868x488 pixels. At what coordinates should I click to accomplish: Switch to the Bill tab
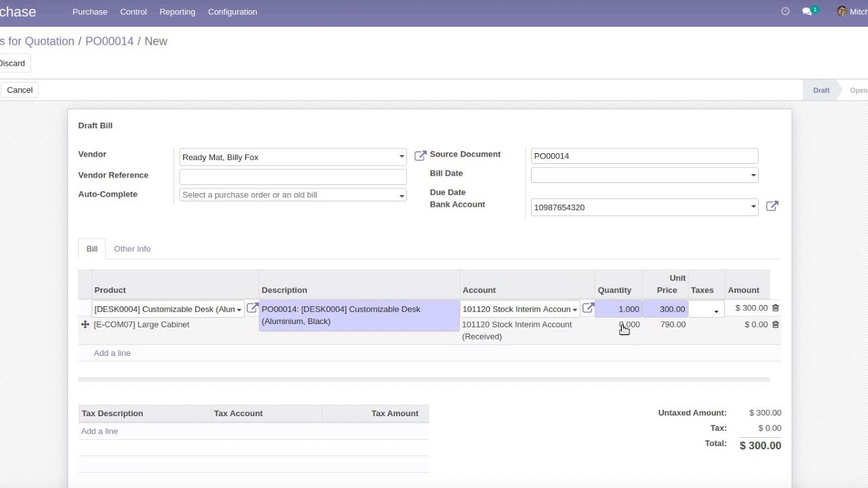click(x=92, y=249)
